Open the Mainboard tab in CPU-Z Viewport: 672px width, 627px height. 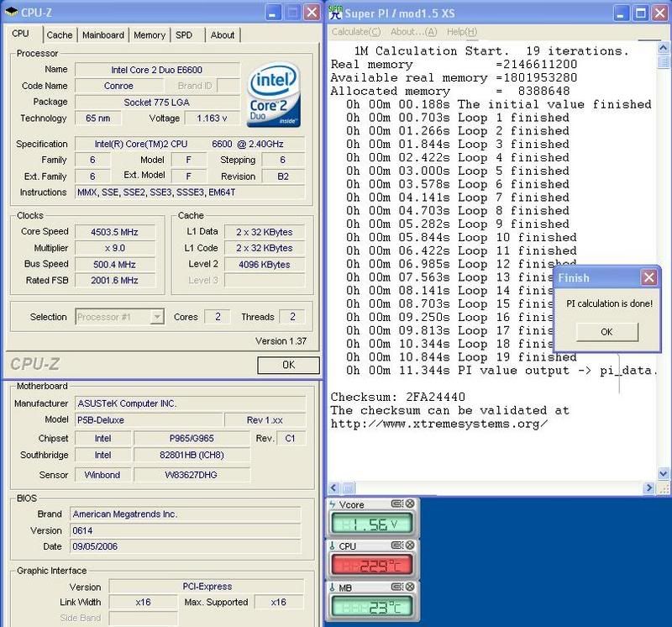tap(104, 34)
